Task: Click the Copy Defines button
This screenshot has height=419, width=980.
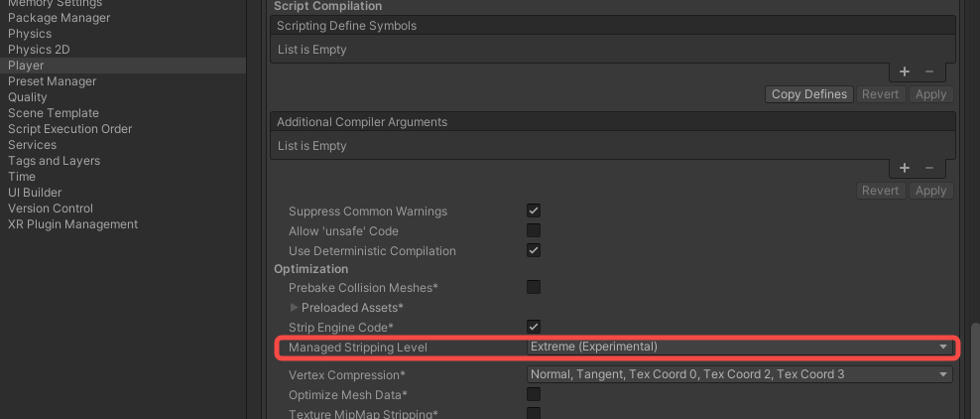Action: tap(809, 94)
